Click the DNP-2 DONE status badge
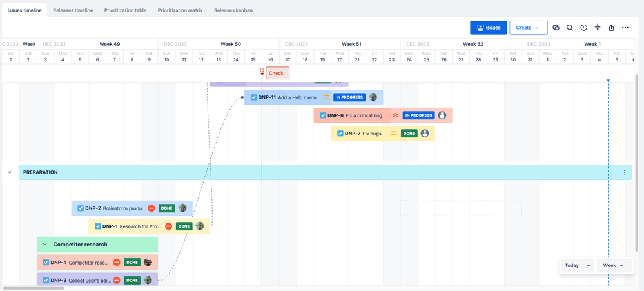Screen dimensions: 644x291 167,208
